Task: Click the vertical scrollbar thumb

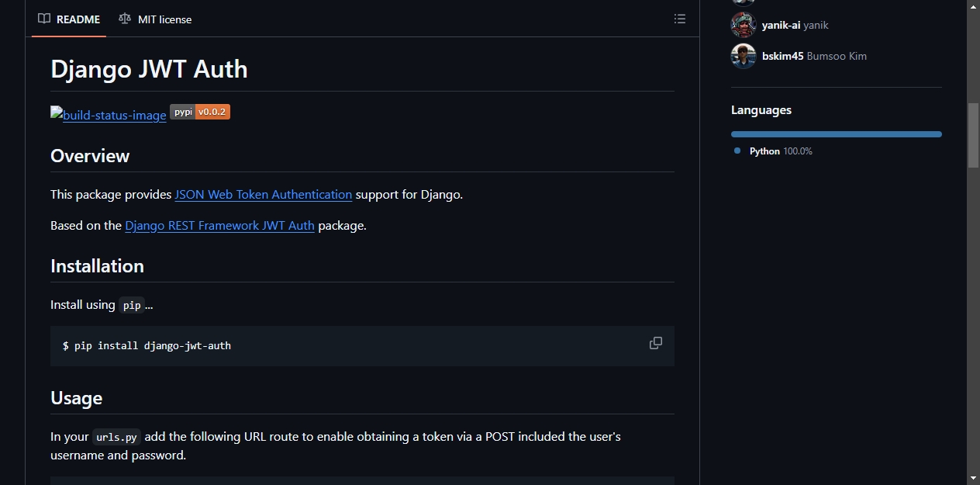Action: (973, 135)
